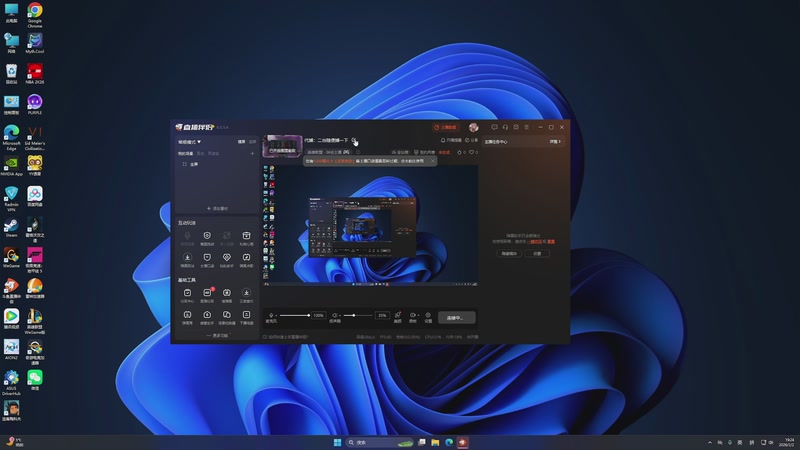Viewport: 800px width, 450px height.
Task: Mute the microphone via its icon
Action: pyautogui.click(x=271, y=315)
